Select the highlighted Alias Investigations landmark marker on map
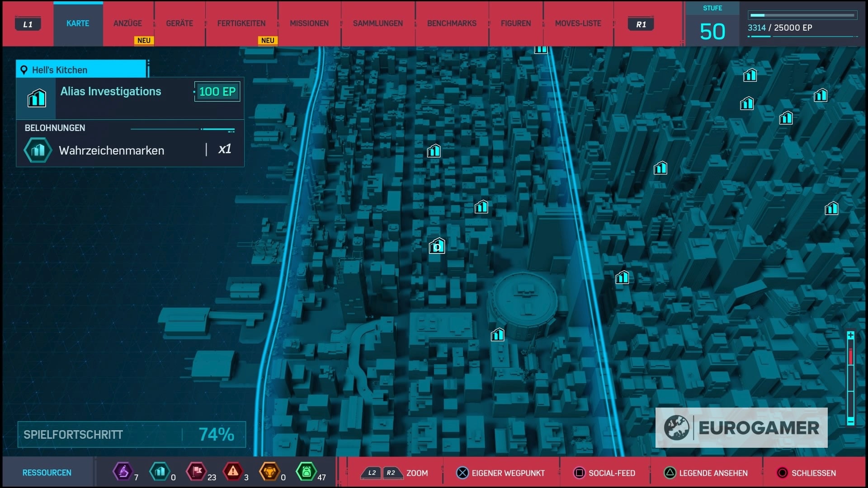 437,246
